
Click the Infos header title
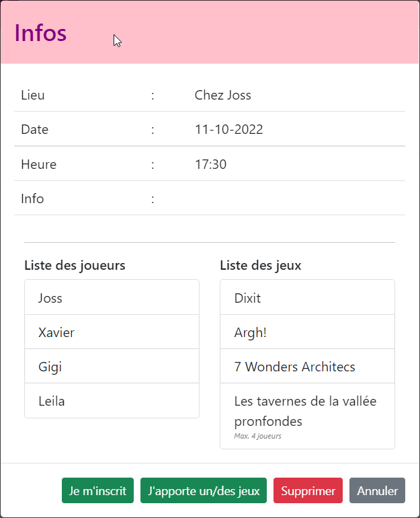pos(40,32)
